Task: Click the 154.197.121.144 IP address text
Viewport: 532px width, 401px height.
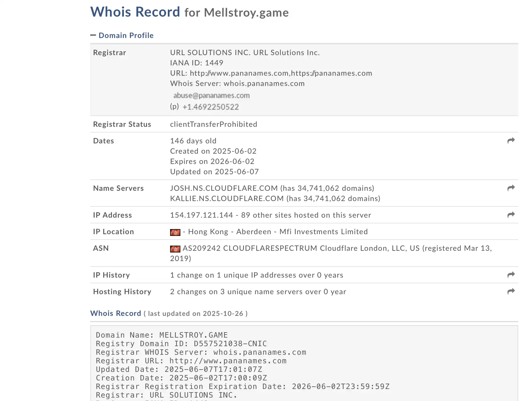Action: click(201, 215)
